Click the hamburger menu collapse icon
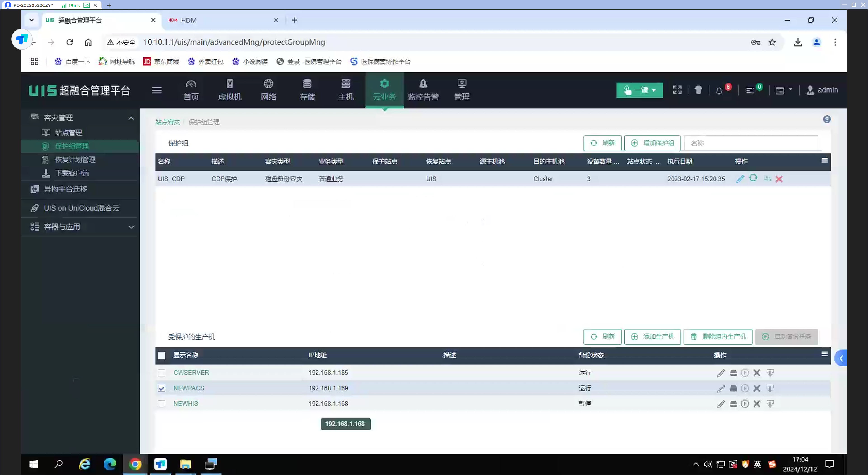The image size is (868, 475). (157, 90)
